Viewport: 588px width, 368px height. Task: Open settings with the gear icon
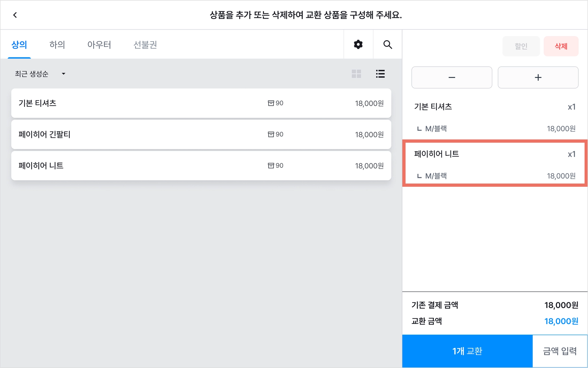point(358,45)
